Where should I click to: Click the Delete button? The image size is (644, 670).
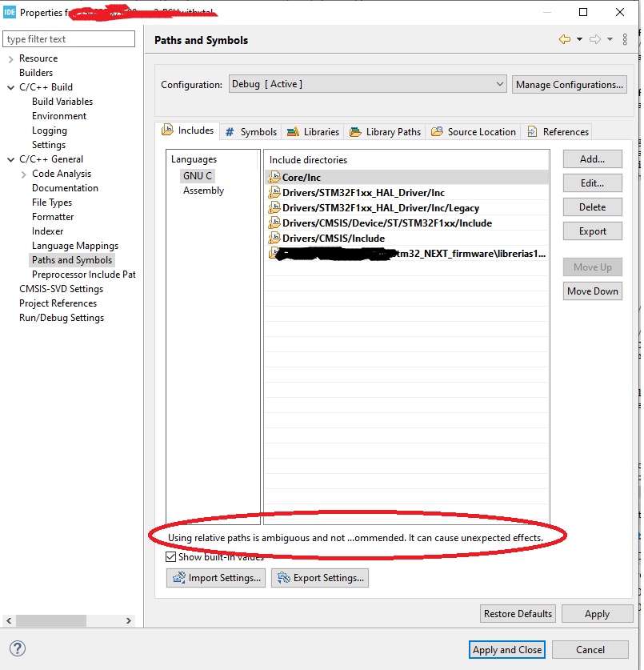click(x=592, y=207)
